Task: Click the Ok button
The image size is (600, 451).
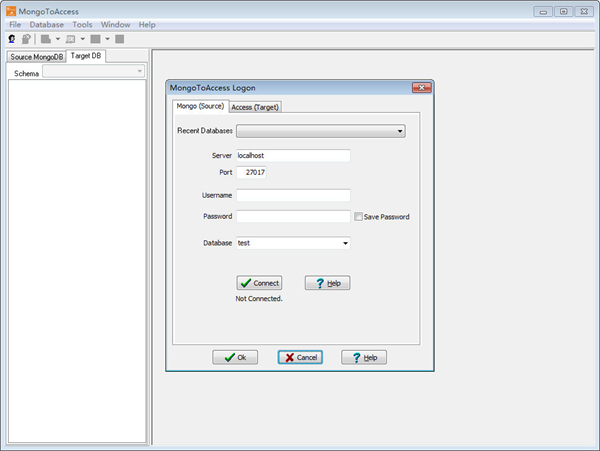Action: coord(235,357)
